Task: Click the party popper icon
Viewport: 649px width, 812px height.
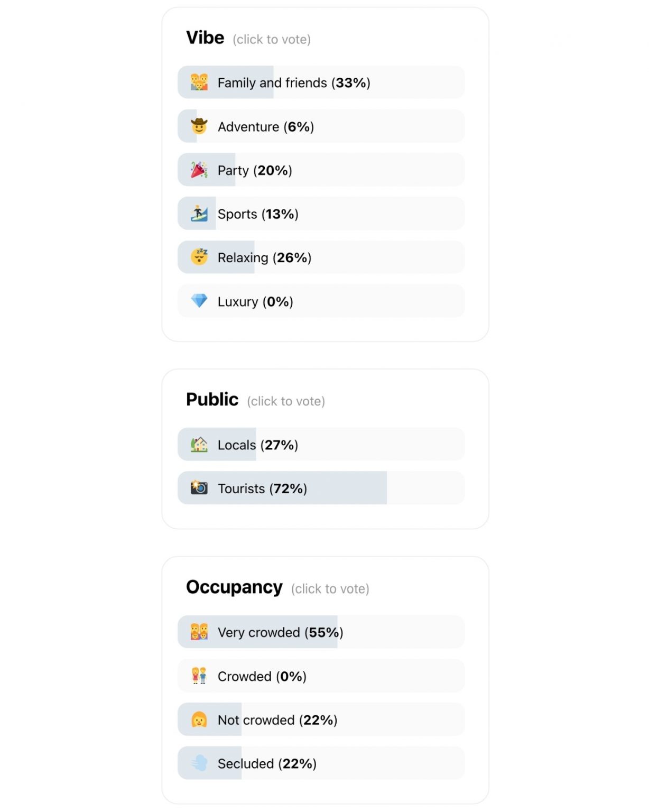Action: click(x=199, y=170)
